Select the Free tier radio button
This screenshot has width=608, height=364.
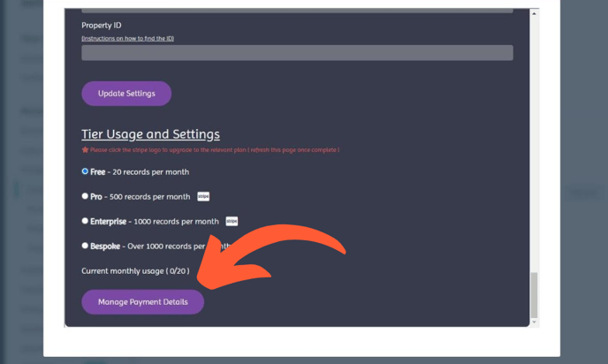tap(85, 171)
